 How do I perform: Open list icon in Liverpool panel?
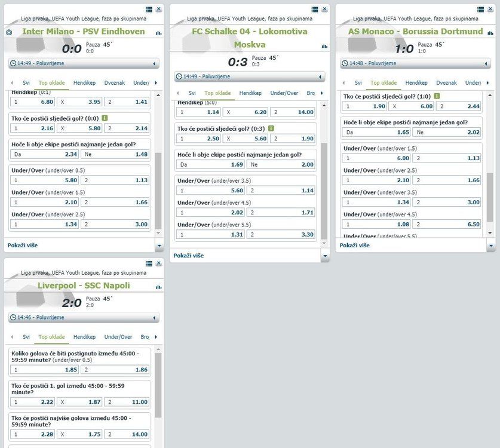pos(149,263)
